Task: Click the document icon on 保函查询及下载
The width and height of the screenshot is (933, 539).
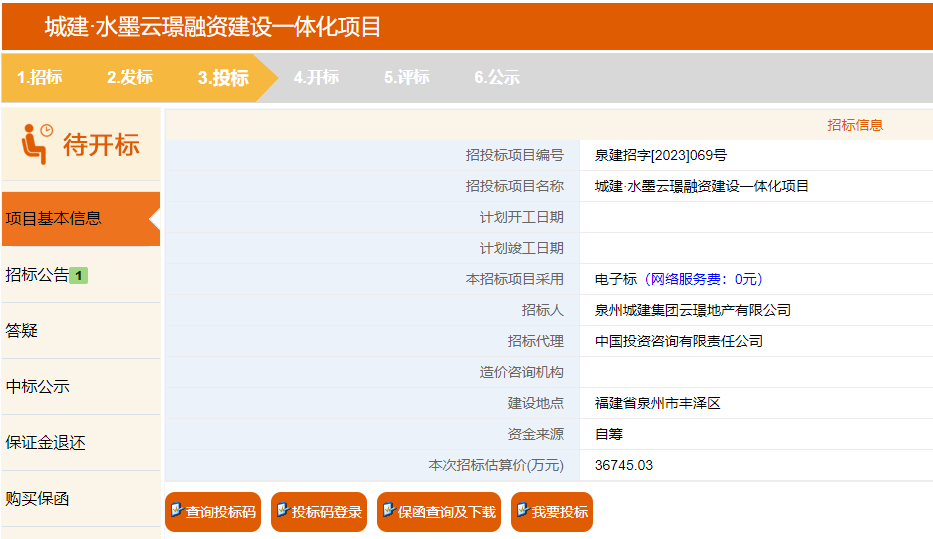Action: 388,510
